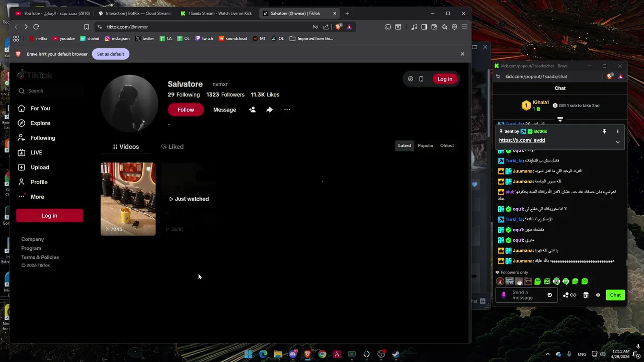This screenshot has width=644, height=362.
Task: Sort videos by Latest
Action: coord(405,146)
